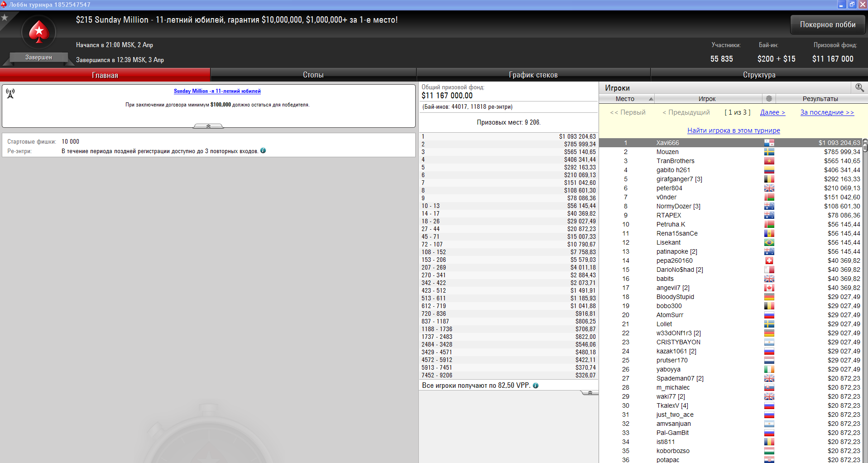868x463 pixels.
Task: Click the favorite star icon in header
Action: [5, 18]
